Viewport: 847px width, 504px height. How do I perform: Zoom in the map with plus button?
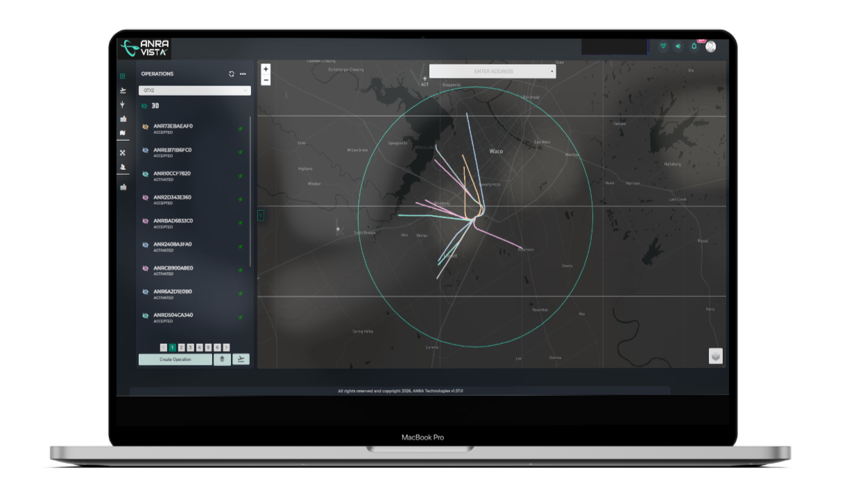tap(266, 69)
